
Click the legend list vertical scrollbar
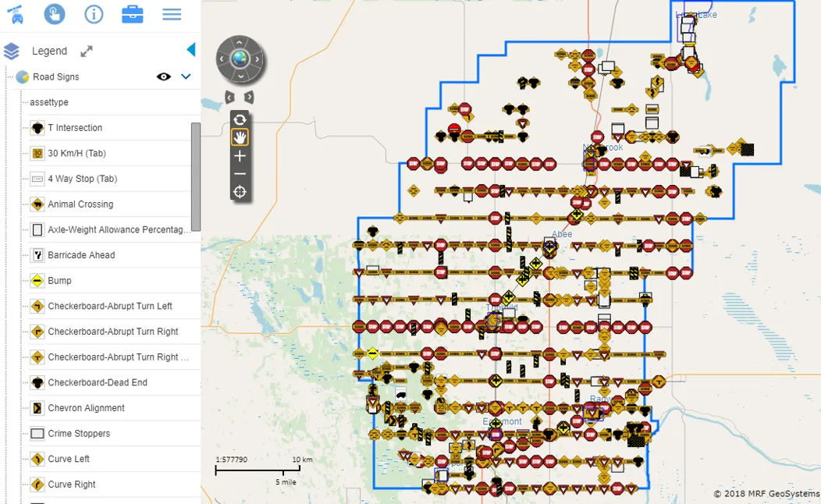pos(196,177)
